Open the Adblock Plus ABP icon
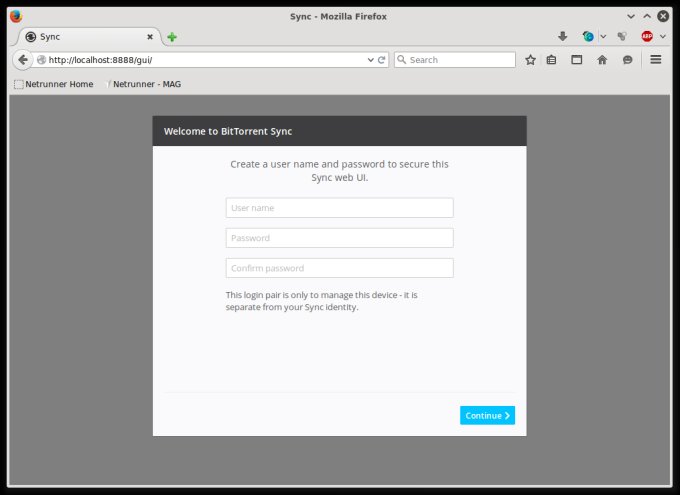The height and width of the screenshot is (495, 680). [x=647, y=36]
